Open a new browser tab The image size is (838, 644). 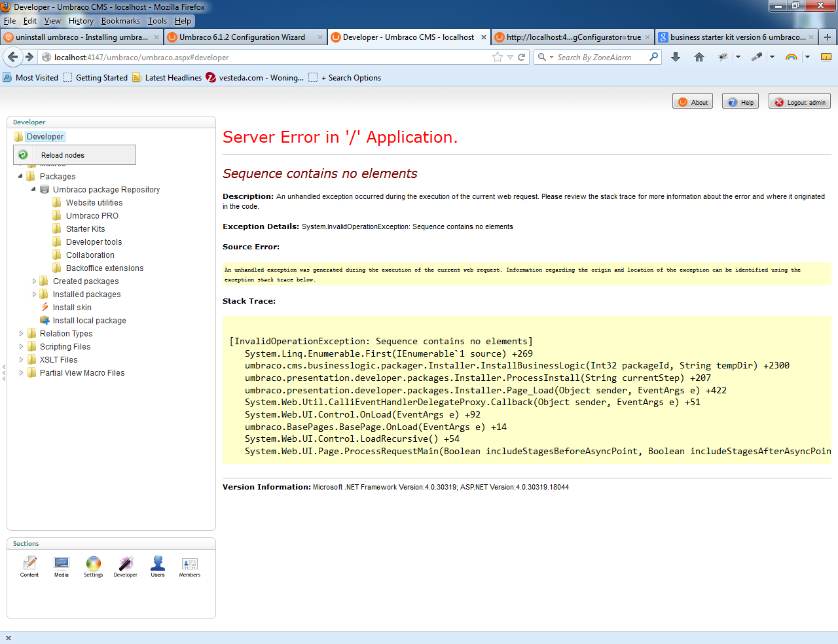pos(828,37)
